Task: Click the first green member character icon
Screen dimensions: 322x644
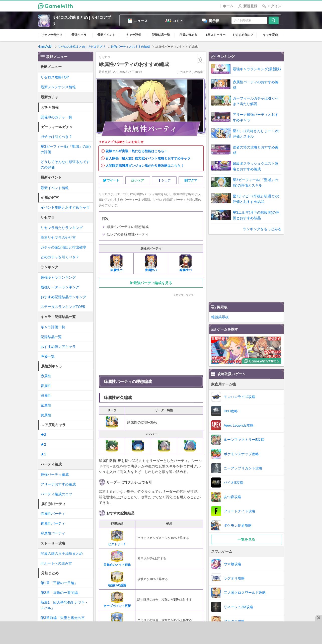Action: [112, 446]
